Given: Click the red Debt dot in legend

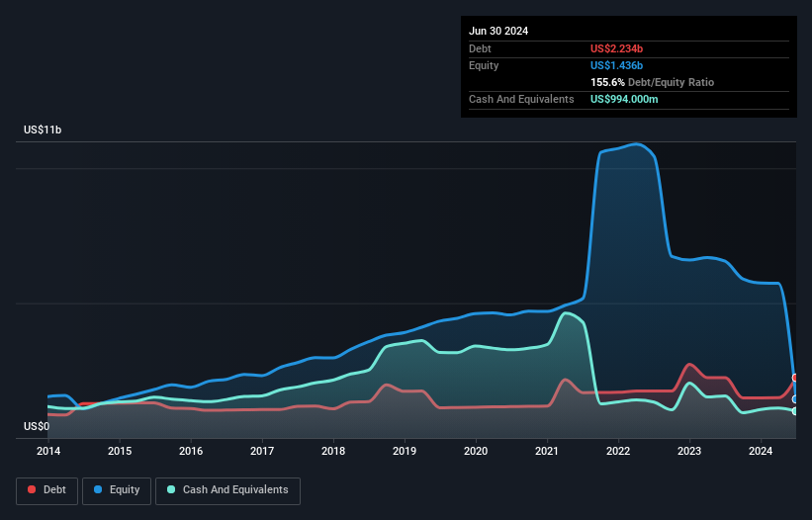Looking at the screenshot, I should [33, 490].
